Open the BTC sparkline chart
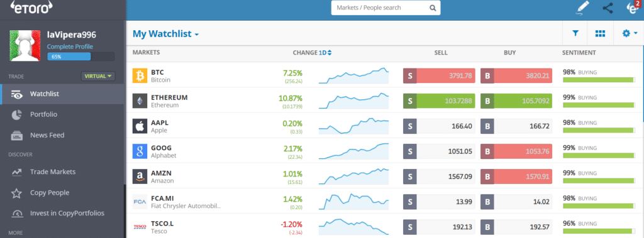This screenshot has height=238, width=644. point(353,76)
